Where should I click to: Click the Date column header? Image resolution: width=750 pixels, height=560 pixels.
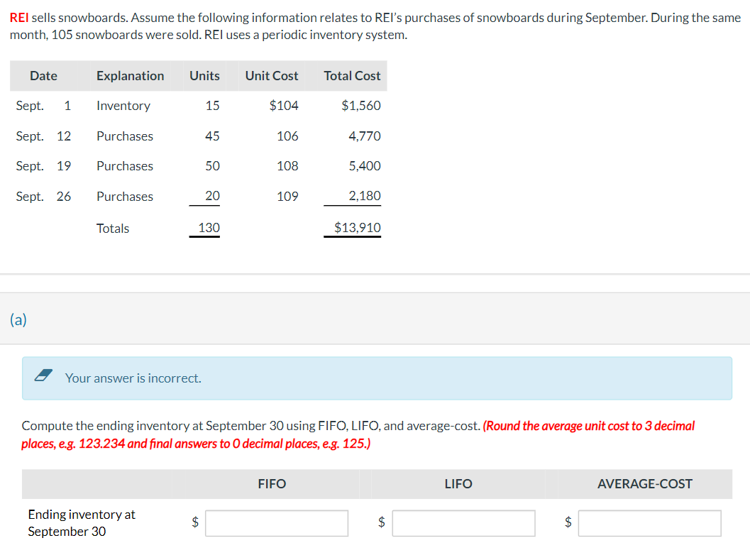(43, 76)
